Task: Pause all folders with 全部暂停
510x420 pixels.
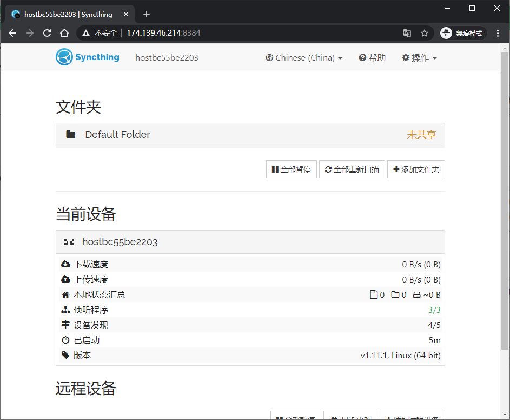Action: click(291, 169)
